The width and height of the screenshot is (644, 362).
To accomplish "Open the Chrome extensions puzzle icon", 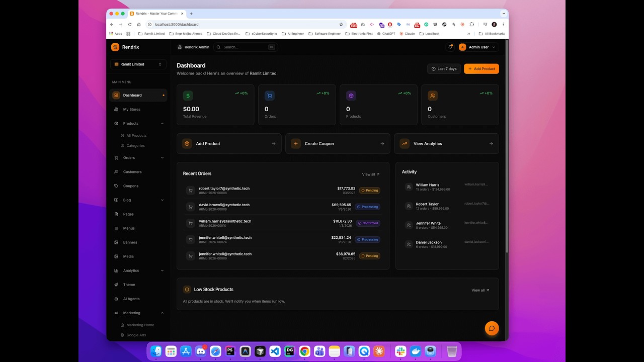I will [x=471, y=24].
